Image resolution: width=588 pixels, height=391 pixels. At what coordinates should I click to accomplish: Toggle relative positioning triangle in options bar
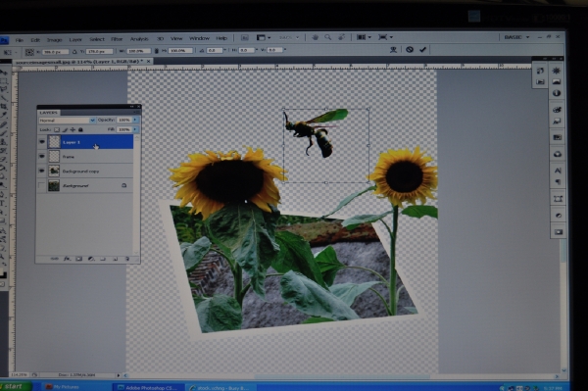pos(74,51)
